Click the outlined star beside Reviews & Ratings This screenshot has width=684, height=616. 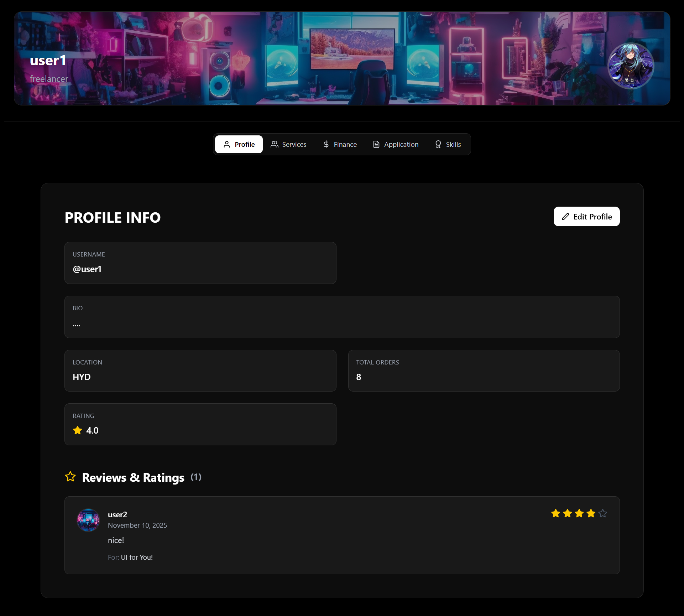(71, 477)
